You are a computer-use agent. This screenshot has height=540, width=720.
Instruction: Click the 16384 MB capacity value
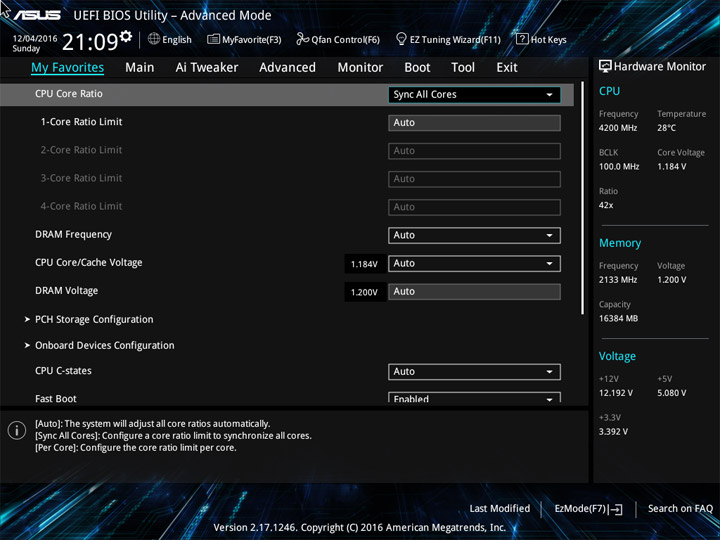pos(619,319)
